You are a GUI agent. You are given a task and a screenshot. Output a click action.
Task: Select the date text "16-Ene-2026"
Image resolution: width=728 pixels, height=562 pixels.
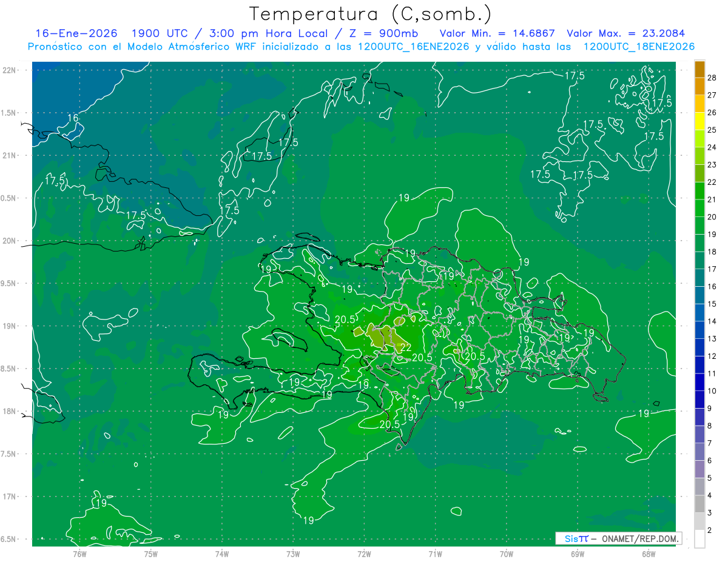coord(76,33)
